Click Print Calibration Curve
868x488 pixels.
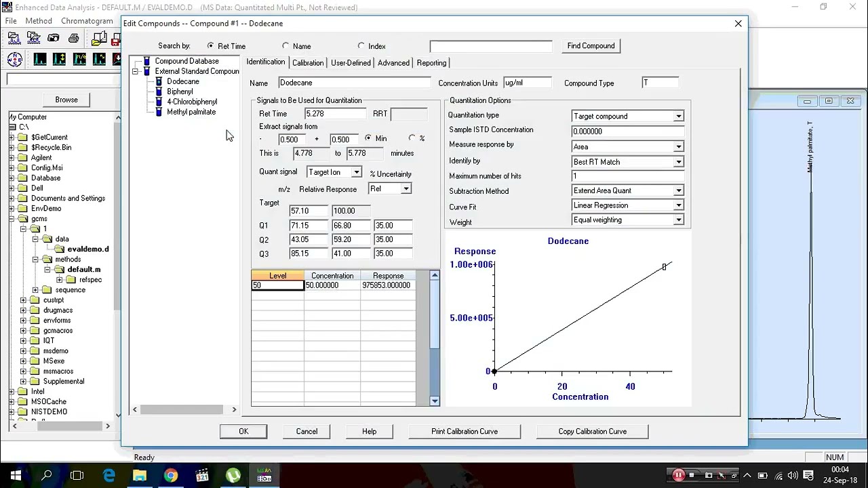[465, 431]
